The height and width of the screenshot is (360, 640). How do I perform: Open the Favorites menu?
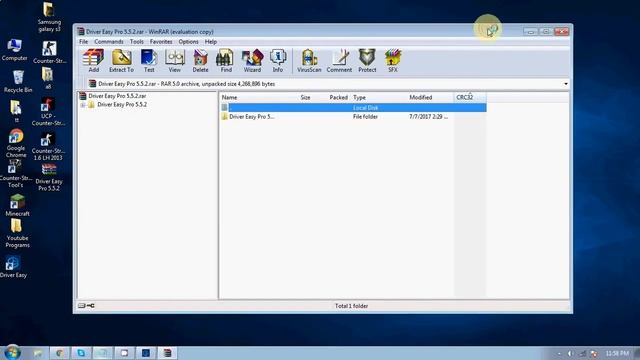[161, 42]
